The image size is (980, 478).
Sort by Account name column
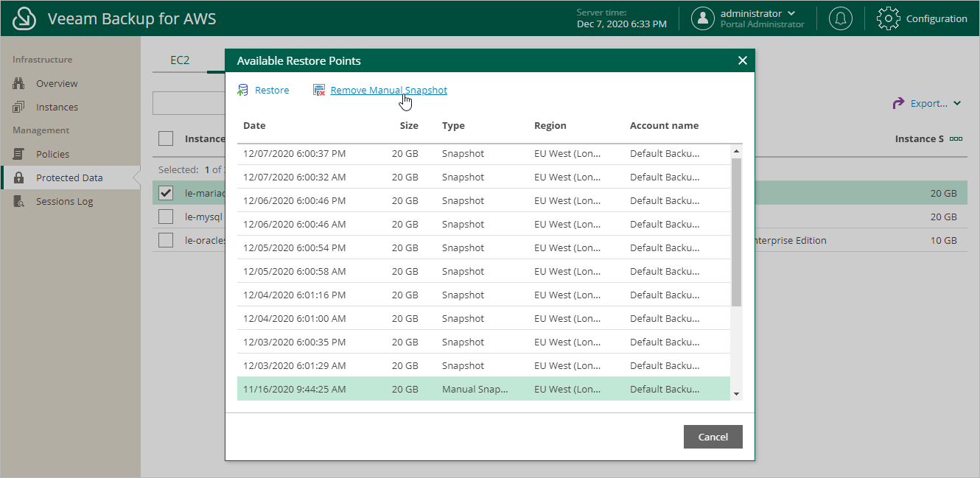(x=664, y=126)
